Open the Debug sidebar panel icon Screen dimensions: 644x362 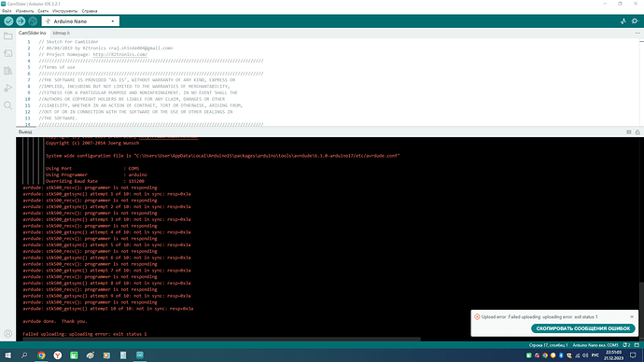(x=7, y=89)
